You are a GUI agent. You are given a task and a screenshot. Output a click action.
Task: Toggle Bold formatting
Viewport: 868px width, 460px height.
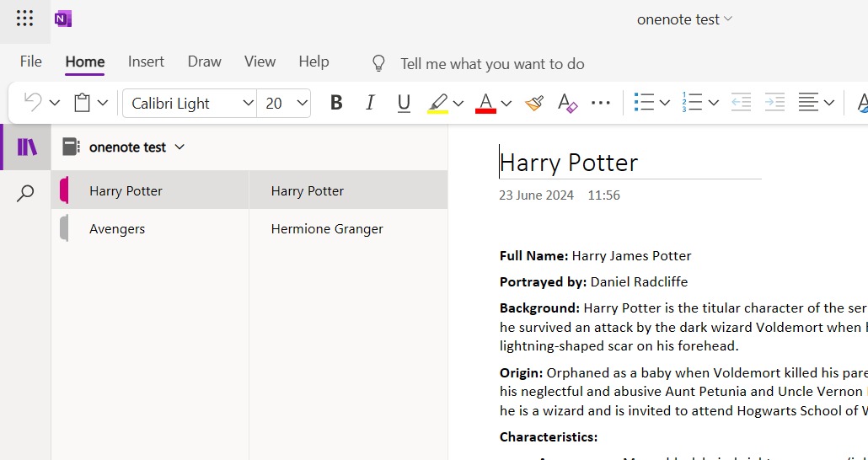(336, 103)
